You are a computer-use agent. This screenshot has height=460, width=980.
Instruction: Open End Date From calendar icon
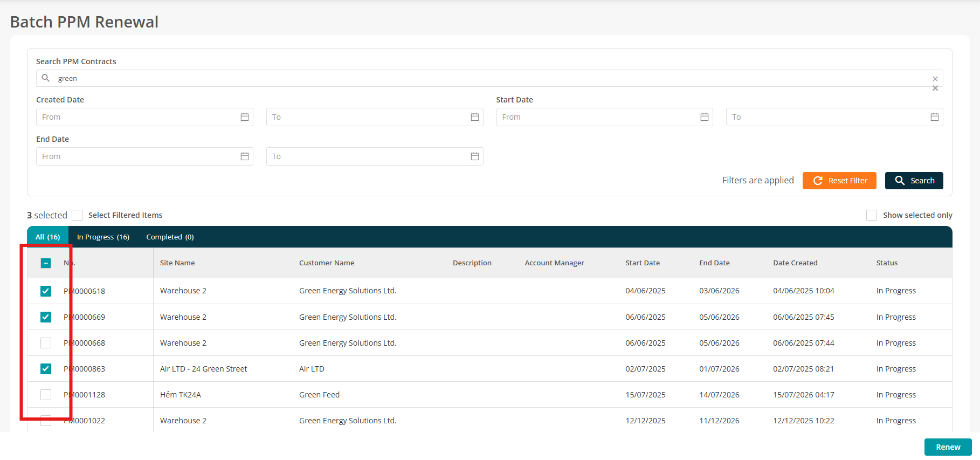tap(245, 156)
